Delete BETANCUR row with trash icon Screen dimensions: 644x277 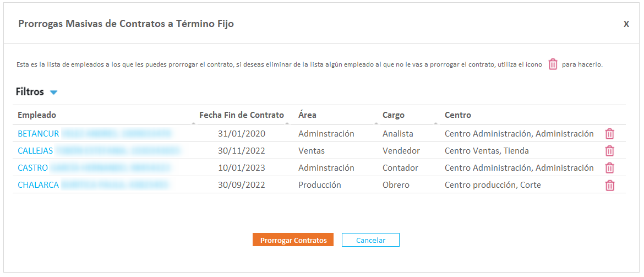[609, 134]
